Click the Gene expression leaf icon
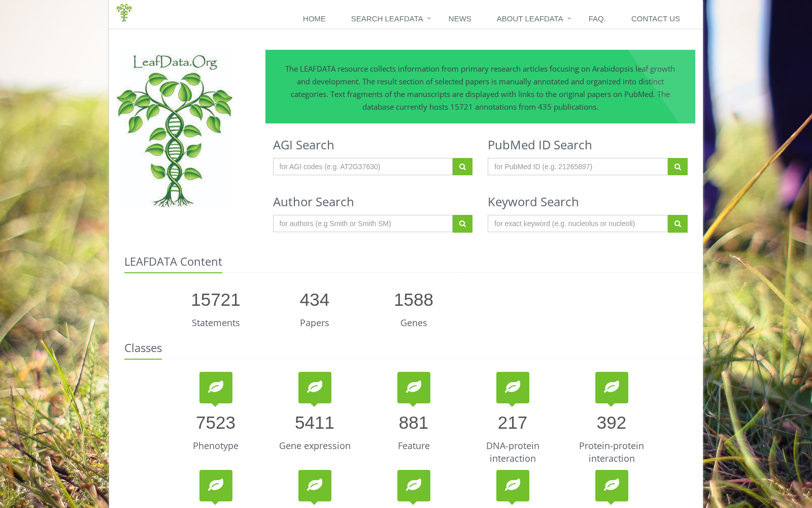The height and width of the screenshot is (508, 812). (x=315, y=388)
